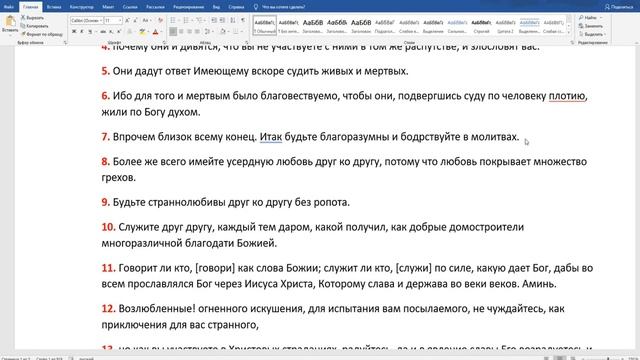Increase paragraph indent
640x360 pixels.
pos(222,20)
